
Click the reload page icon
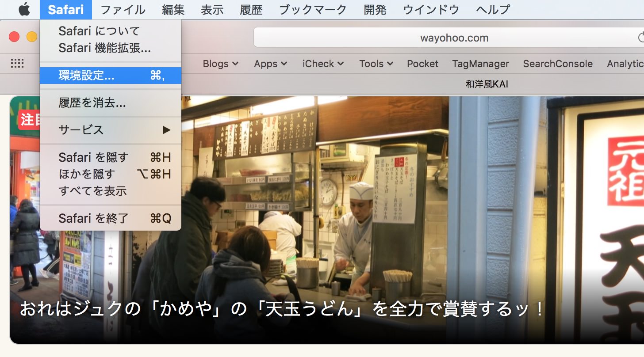[x=641, y=38]
